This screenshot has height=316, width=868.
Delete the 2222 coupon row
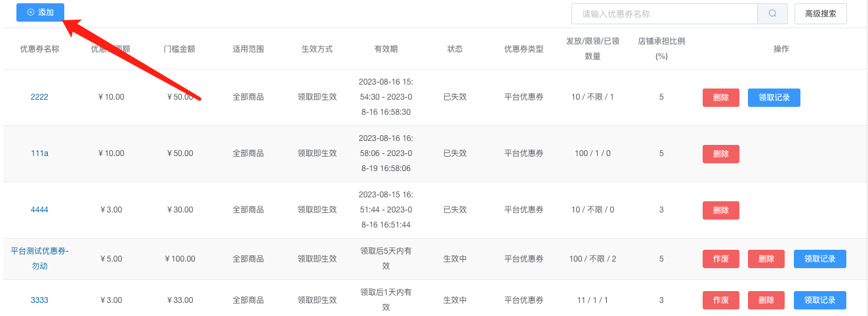[x=720, y=98]
